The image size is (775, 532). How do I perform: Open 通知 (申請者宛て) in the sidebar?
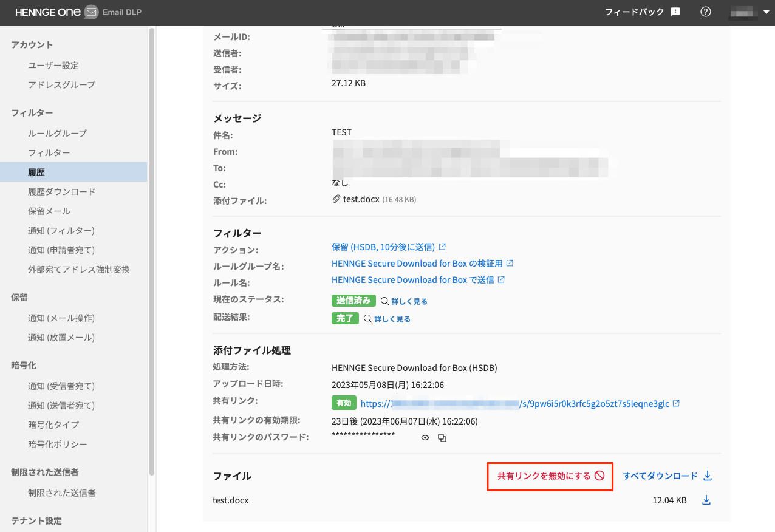coord(61,250)
